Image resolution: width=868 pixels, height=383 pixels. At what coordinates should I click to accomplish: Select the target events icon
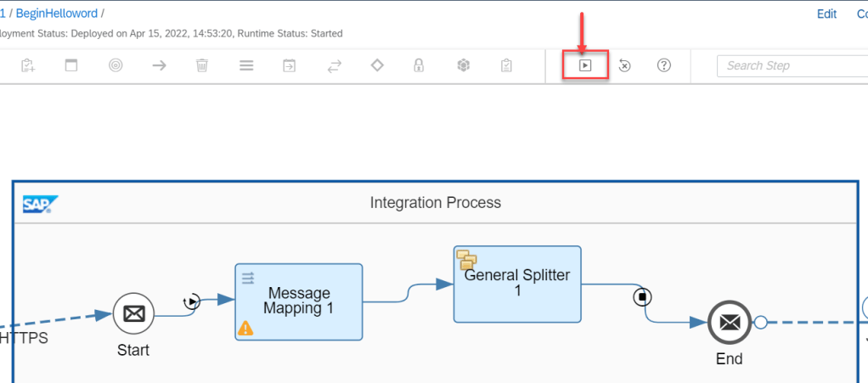[116, 65]
